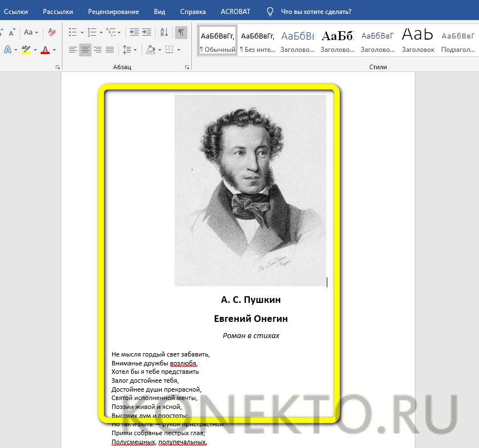The image size is (479, 448).
Task: Toggle center alignment
Action: (x=85, y=50)
